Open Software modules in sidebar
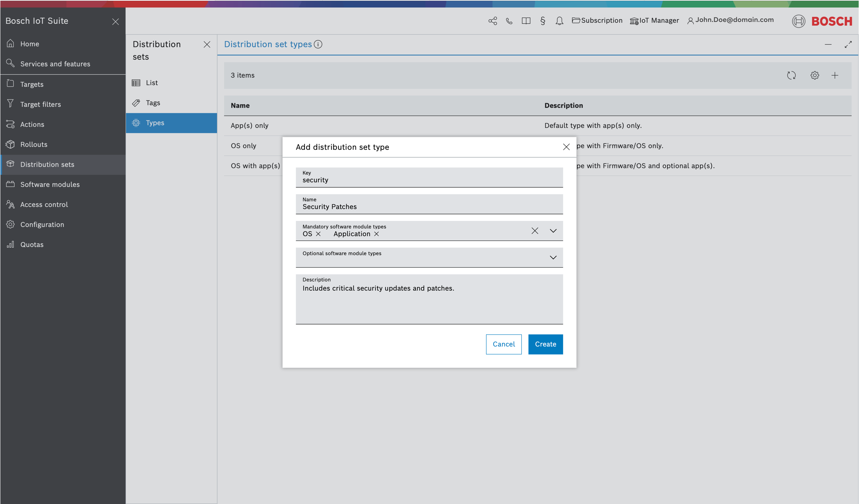Viewport: 859px width, 504px height. [50, 184]
